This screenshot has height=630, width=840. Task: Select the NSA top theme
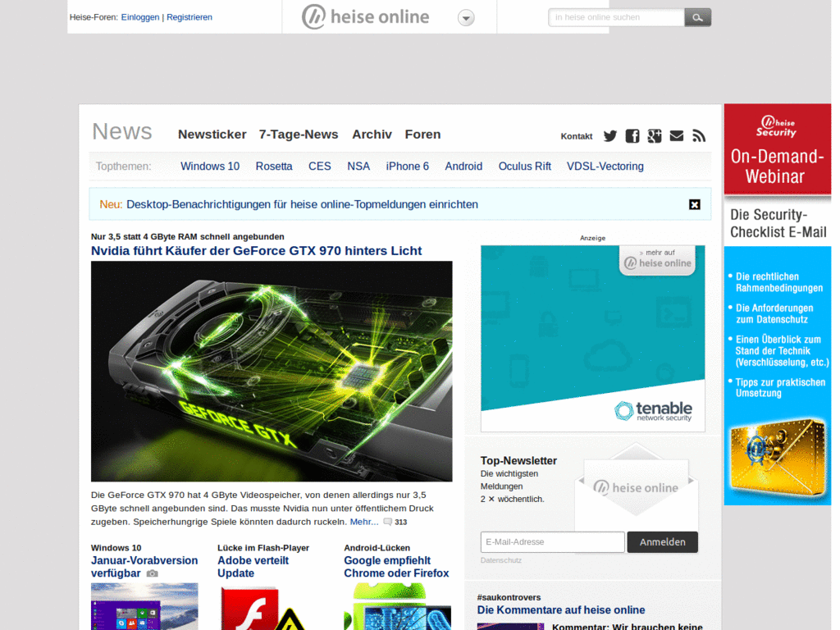pos(358,166)
